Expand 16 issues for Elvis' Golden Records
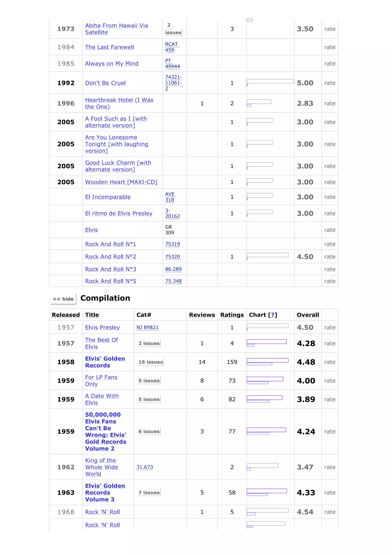Viewport: 392px width, 555px height. click(150, 362)
